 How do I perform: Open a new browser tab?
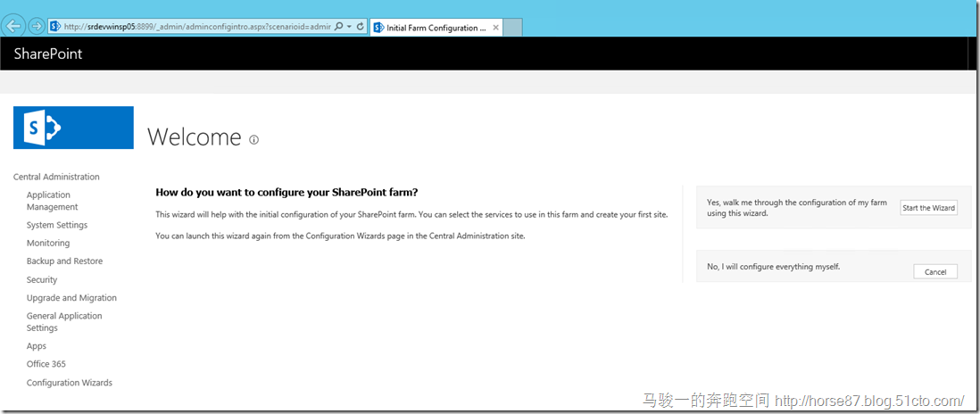point(512,28)
